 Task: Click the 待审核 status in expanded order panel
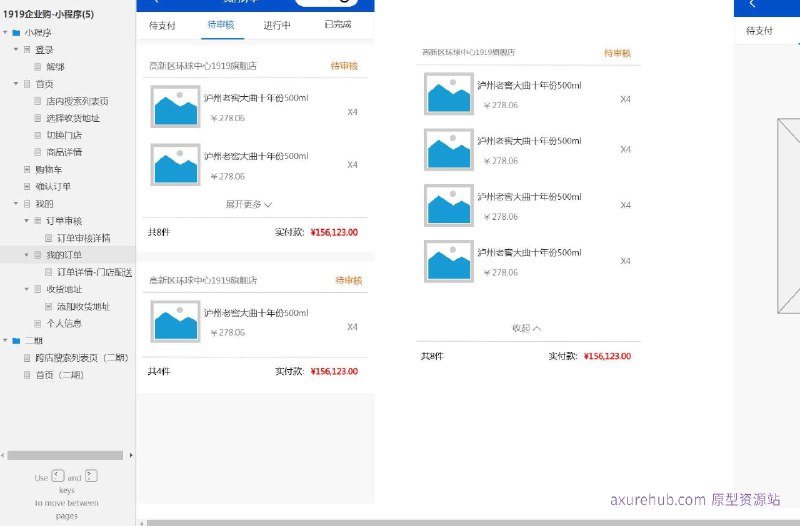(617, 53)
